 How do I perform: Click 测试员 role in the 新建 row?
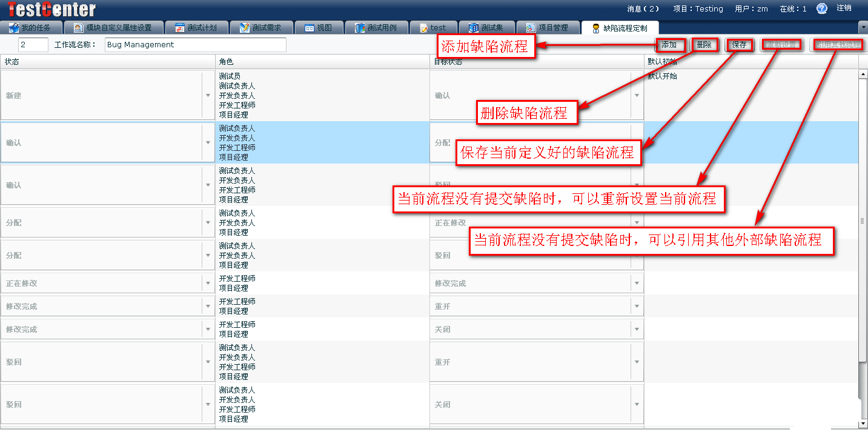coord(230,76)
